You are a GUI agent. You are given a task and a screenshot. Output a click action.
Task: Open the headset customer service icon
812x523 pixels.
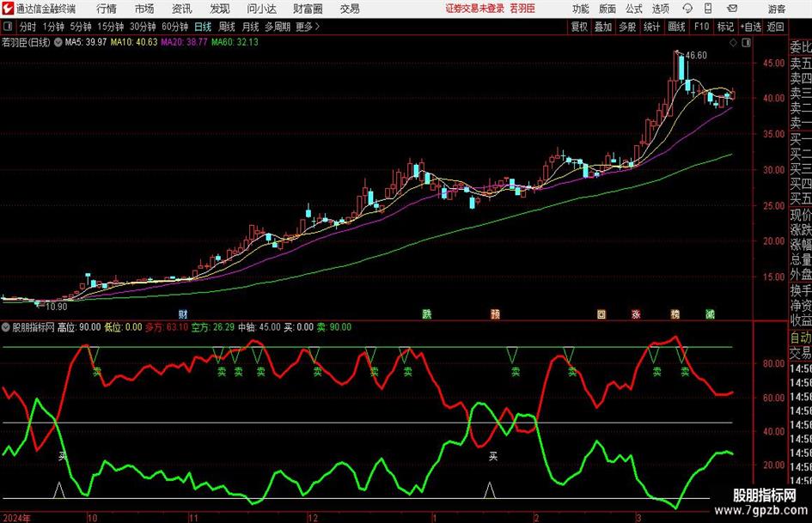687,9
